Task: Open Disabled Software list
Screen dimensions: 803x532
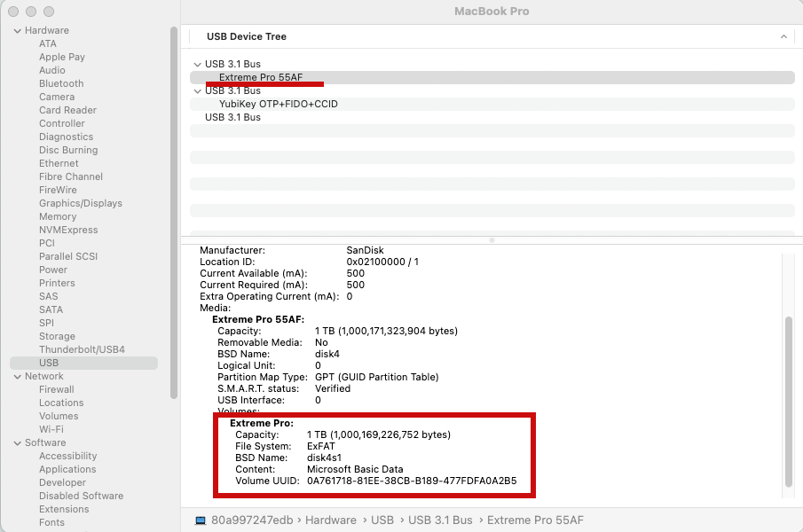Action: pos(82,497)
